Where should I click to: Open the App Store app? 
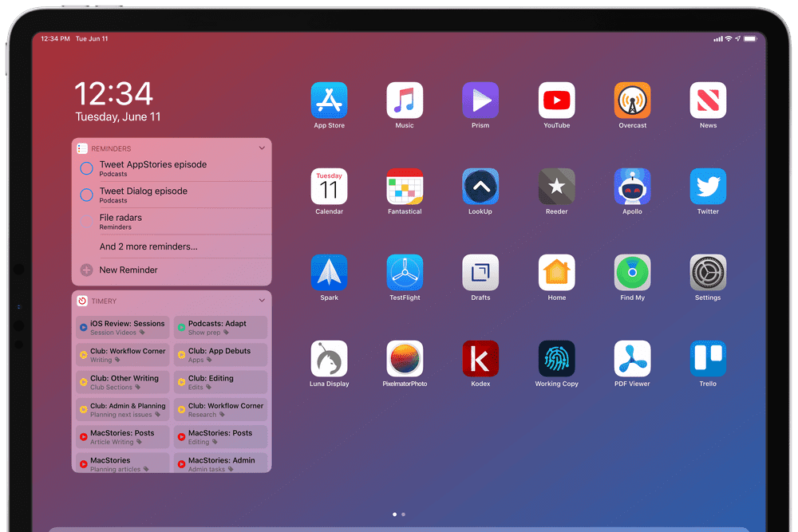329,100
